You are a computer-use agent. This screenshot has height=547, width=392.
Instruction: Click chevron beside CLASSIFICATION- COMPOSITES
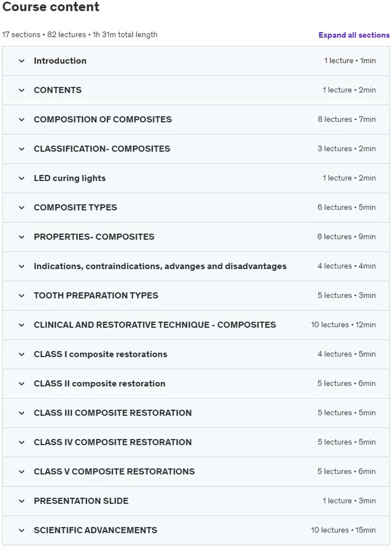coord(22,149)
